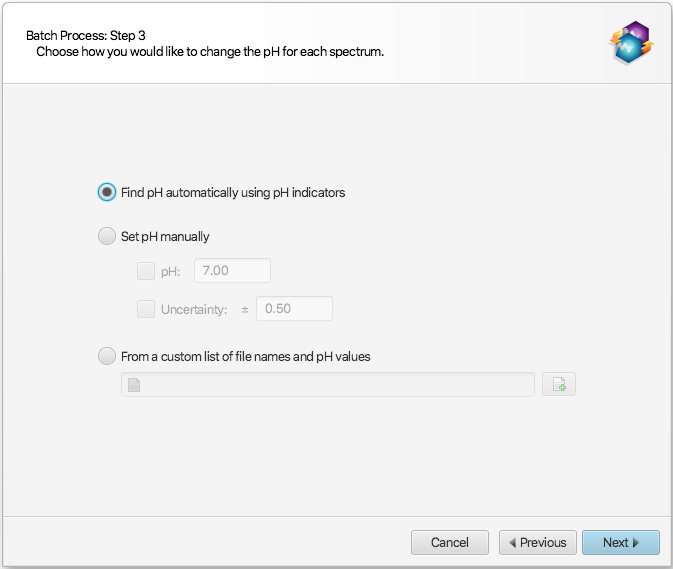
Task: Select From a custom list radio button
Action: [107, 356]
